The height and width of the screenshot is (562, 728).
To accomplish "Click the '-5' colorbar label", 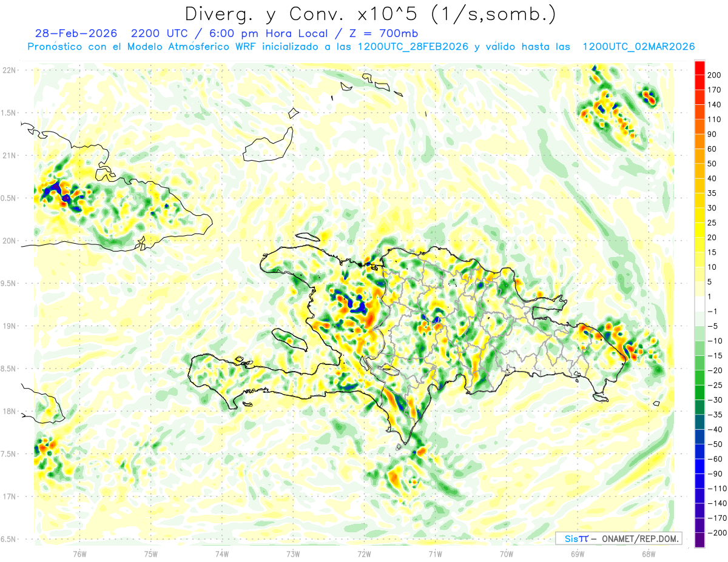I will click(x=713, y=326).
